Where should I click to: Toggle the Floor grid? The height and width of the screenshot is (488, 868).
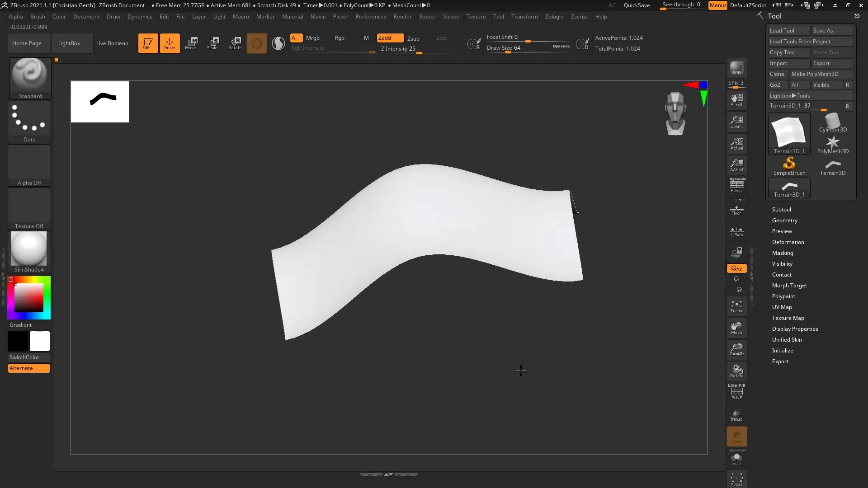pyautogui.click(x=736, y=210)
